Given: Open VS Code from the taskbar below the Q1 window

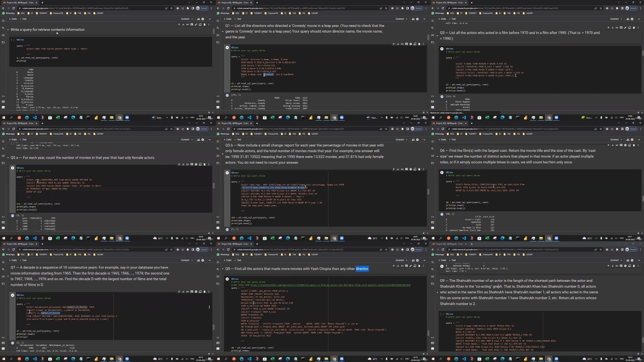Looking at the screenshot, I should tap(249, 117).
